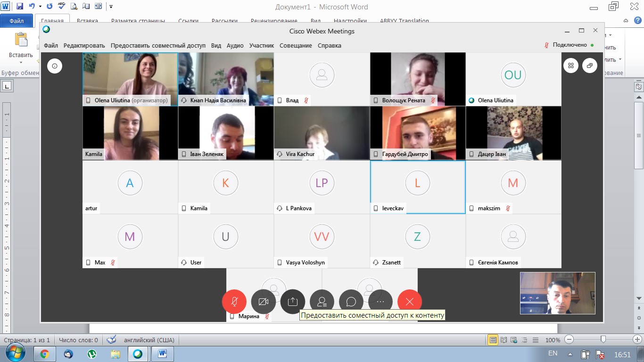
Task: Expand the undo history dropdown arrow
Action: pos(40,7)
